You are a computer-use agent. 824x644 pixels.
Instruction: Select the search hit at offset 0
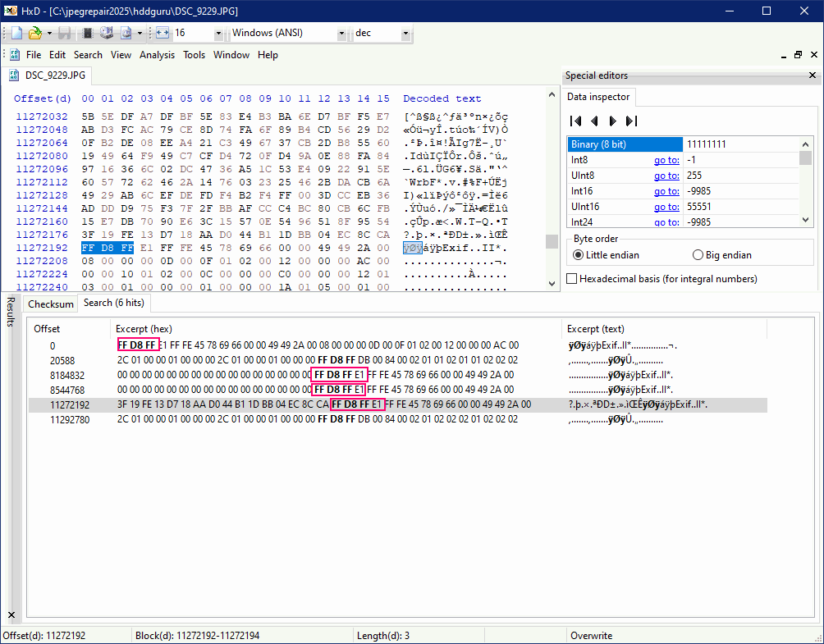pos(398,345)
